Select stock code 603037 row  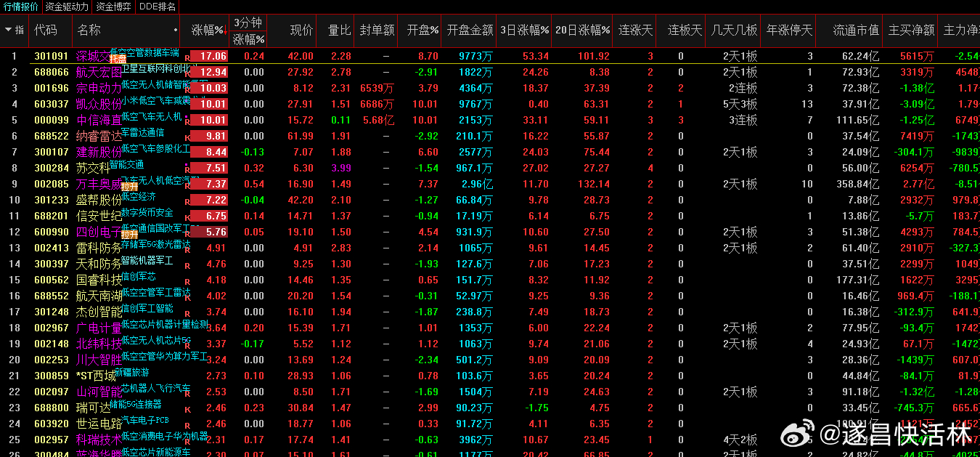coord(51,104)
